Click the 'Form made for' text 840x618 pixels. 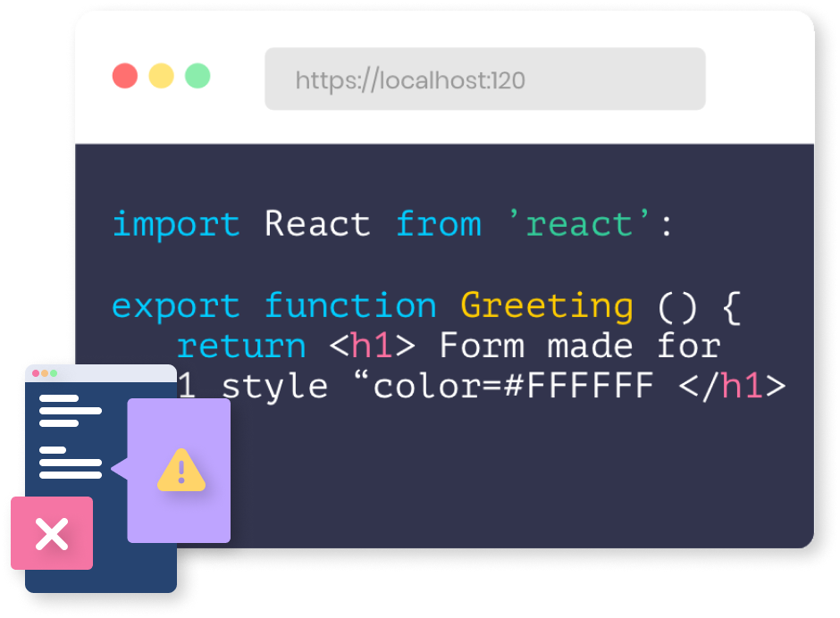pyautogui.click(x=580, y=346)
